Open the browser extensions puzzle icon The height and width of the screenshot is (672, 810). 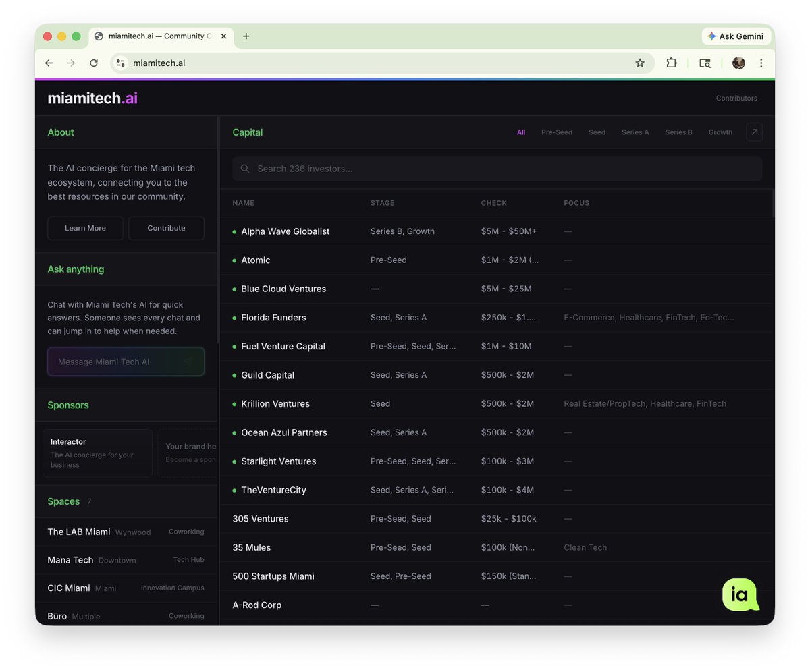coord(672,63)
